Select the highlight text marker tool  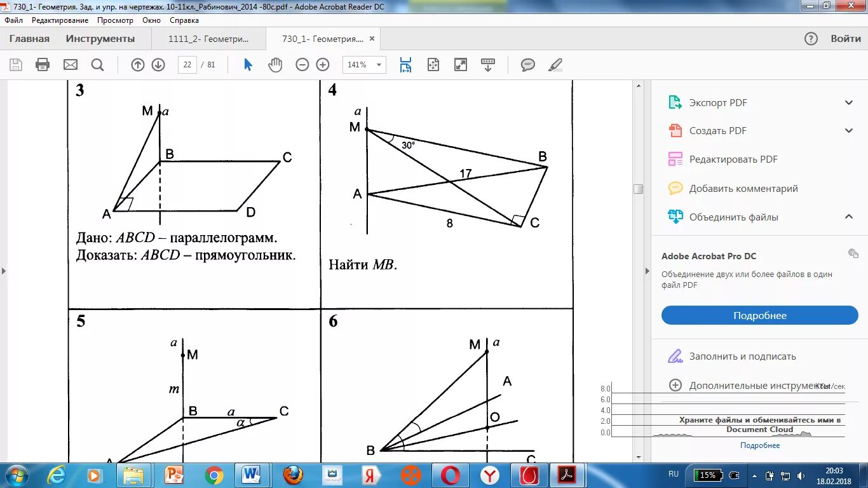click(555, 65)
